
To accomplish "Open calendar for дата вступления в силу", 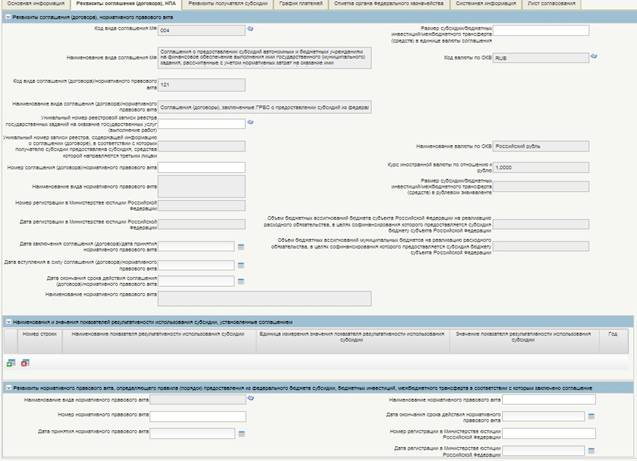I will [x=240, y=265].
